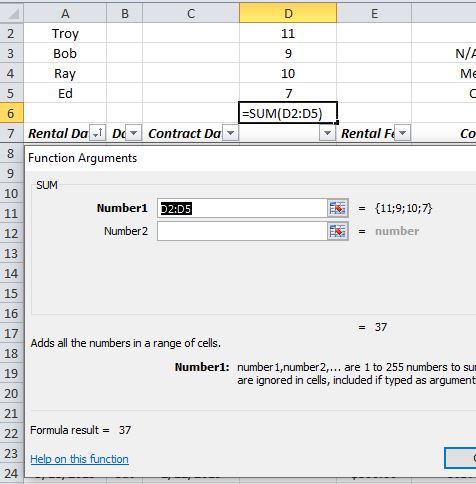
Task: Expand the Contract Date filter dropdown
Action: [230, 133]
